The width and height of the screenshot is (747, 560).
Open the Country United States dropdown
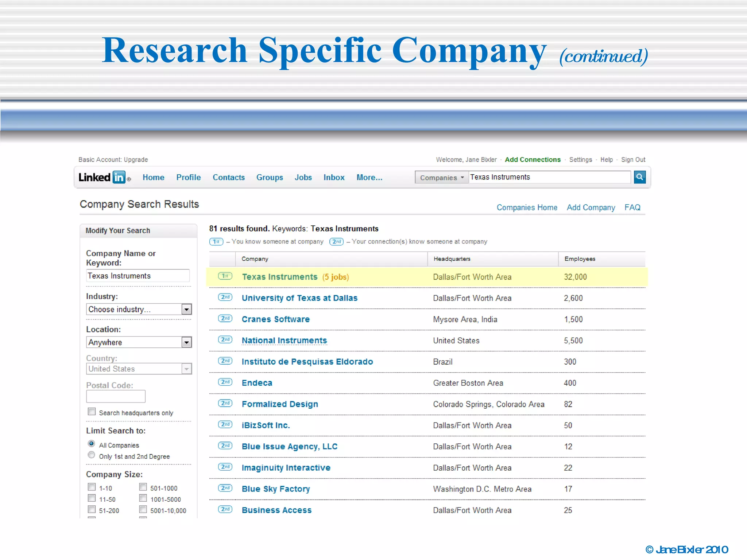[139, 369]
